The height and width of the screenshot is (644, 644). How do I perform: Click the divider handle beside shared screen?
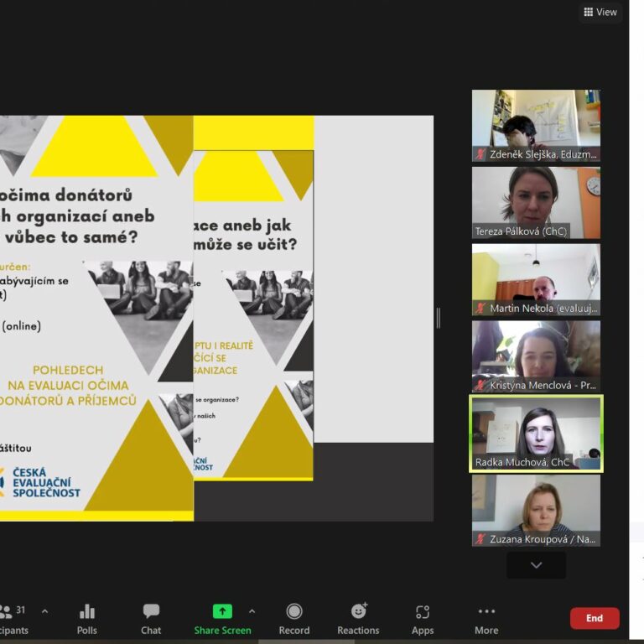438,318
